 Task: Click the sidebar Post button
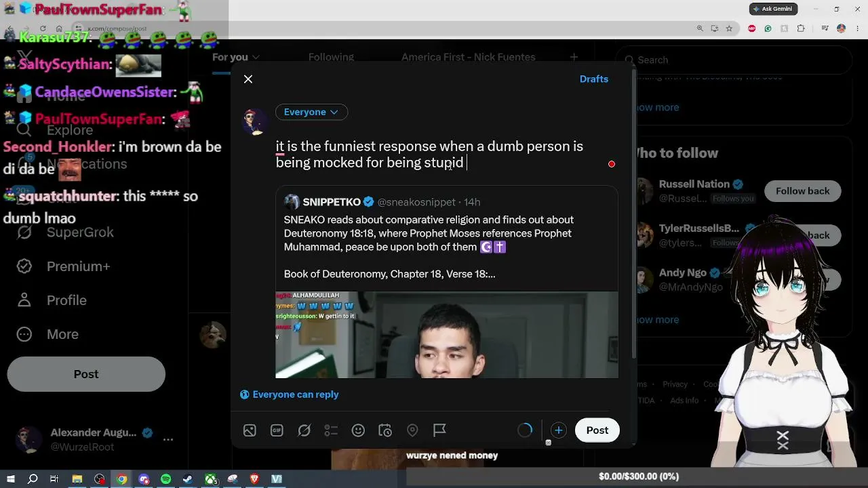(86, 374)
